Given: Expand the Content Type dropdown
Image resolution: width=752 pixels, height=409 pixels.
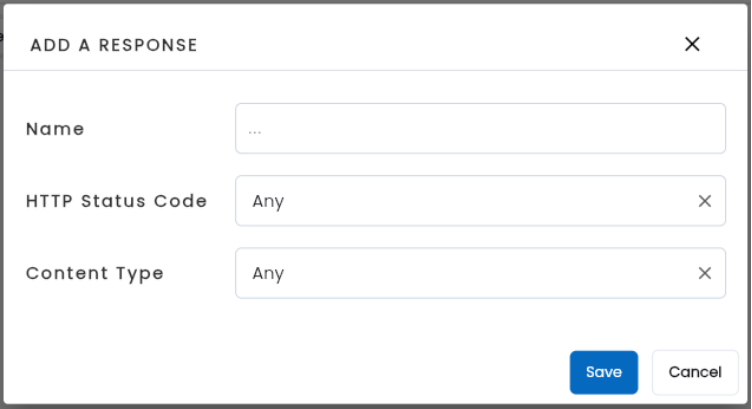Looking at the screenshot, I should [460, 273].
